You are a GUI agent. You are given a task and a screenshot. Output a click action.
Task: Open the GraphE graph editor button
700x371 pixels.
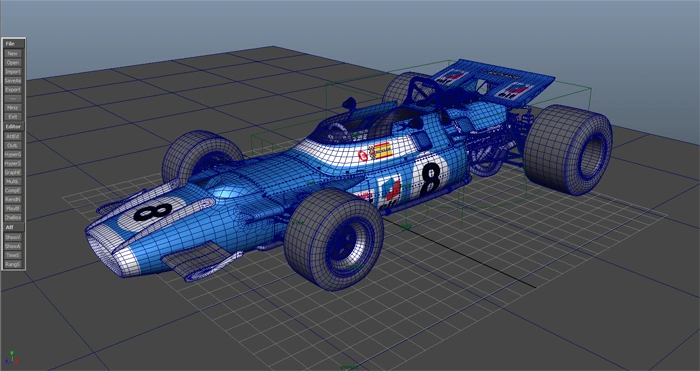pos(13,172)
